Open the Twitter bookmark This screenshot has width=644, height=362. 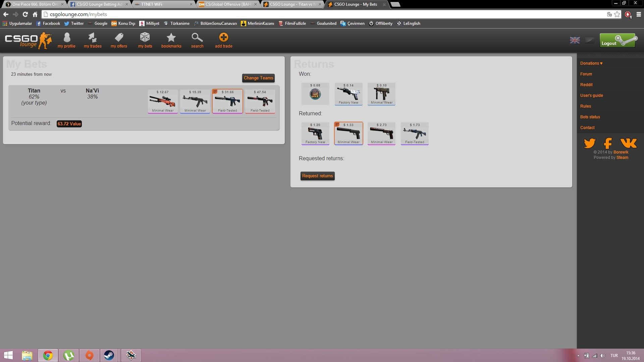coord(74,23)
